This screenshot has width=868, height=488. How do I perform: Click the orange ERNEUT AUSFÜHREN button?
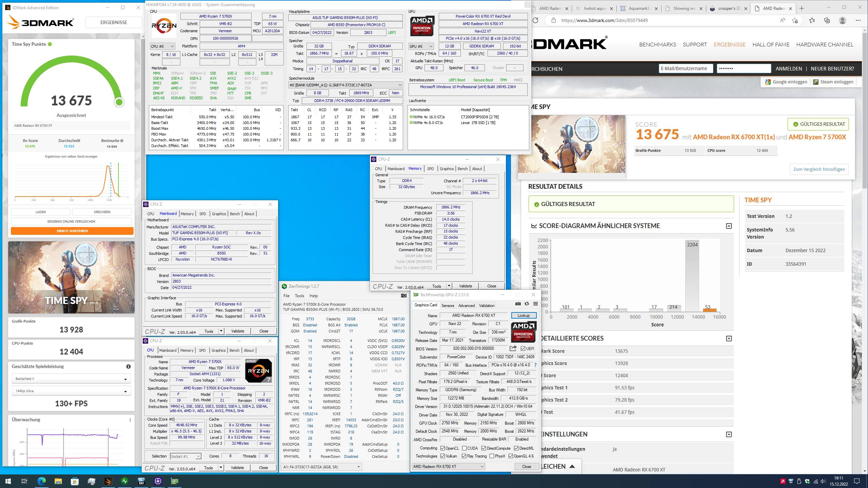click(x=72, y=231)
